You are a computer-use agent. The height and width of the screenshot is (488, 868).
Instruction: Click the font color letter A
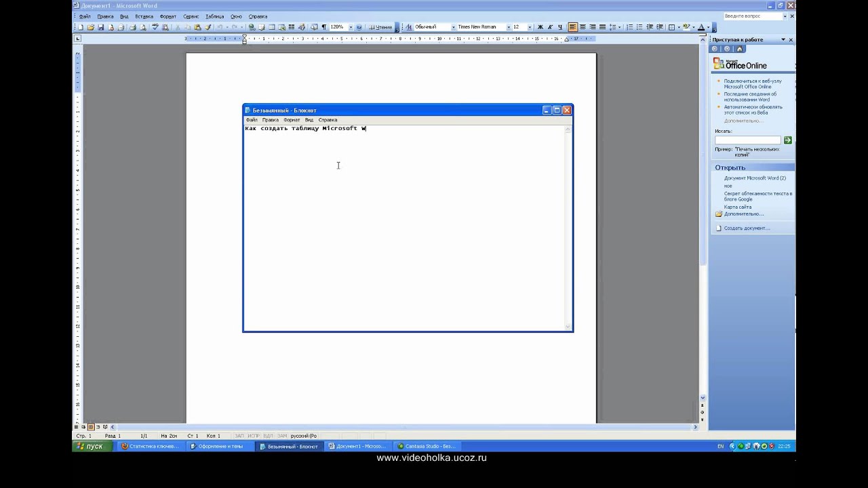[701, 27]
